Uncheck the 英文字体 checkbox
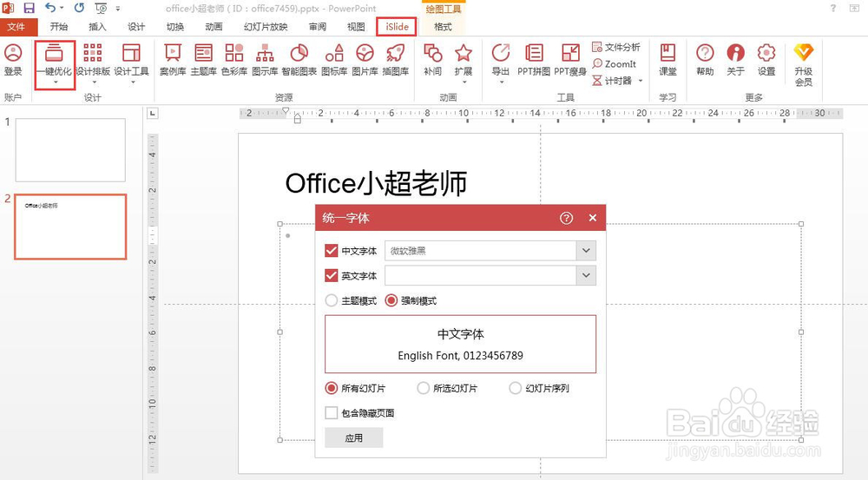The width and height of the screenshot is (868, 480). [x=331, y=275]
